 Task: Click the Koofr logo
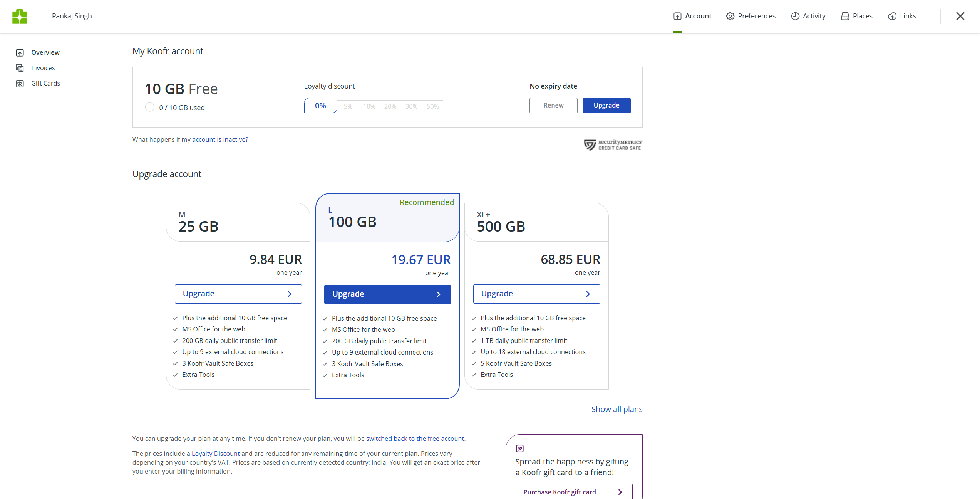pyautogui.click(x=20, y=16)
